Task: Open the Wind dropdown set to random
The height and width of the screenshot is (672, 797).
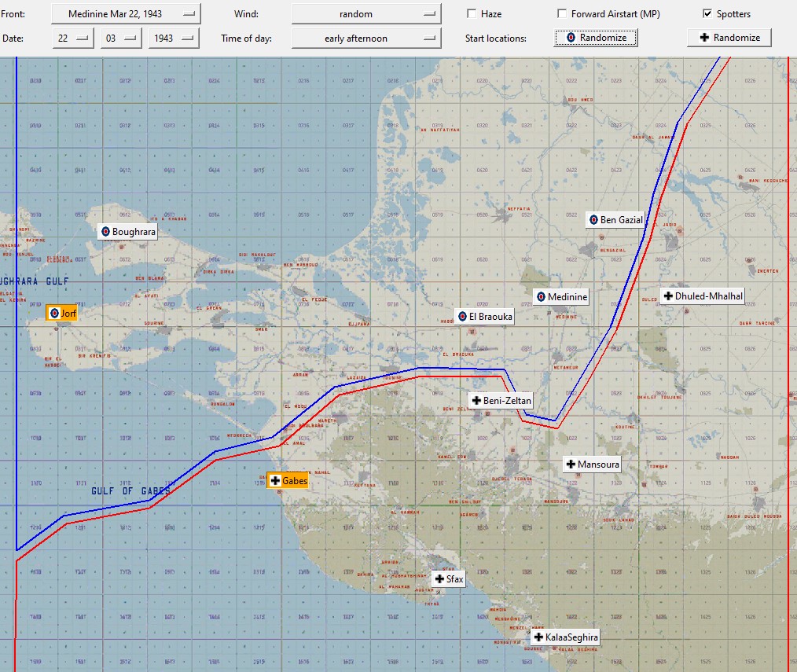Action: tap(366, 13)
